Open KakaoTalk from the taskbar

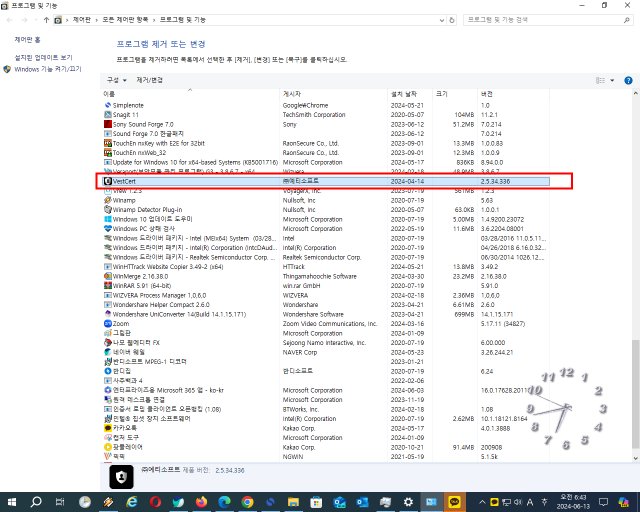[x=455, y=502]
